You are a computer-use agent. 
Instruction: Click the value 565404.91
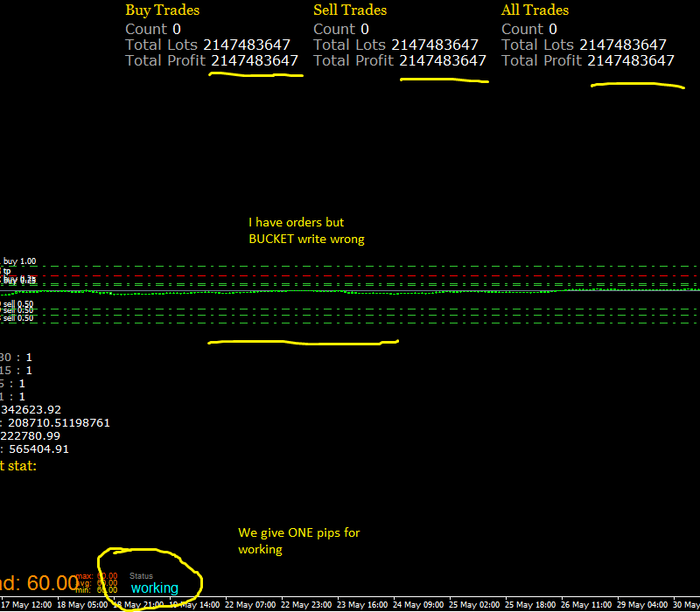[38, 449]
